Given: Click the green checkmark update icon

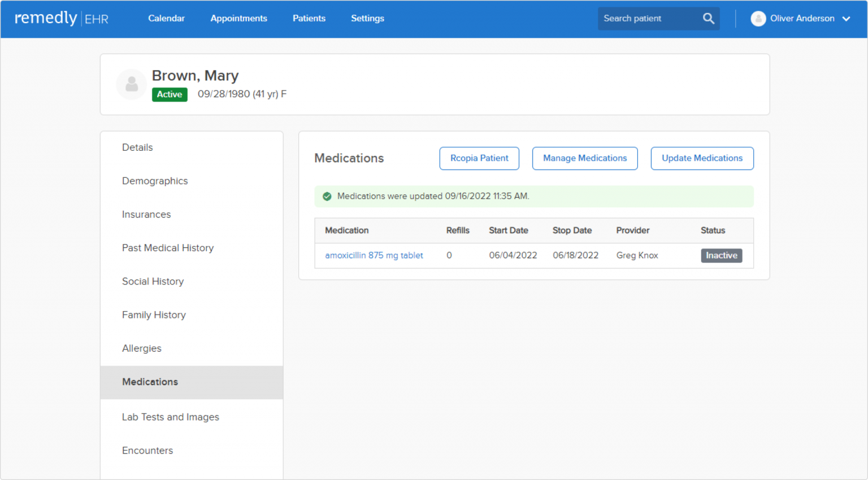Looking at the screenshot, I should pos(327,197).
